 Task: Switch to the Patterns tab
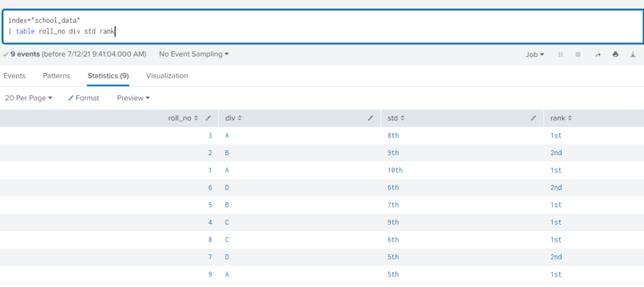57,76
